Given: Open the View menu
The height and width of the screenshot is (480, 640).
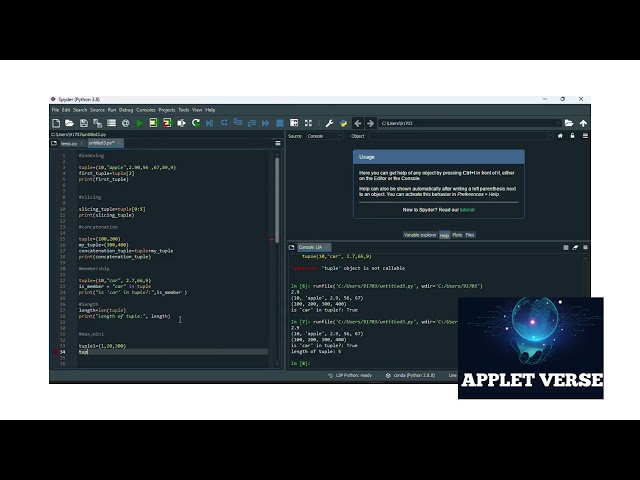Looking at the screenshot, I should 197,110.
